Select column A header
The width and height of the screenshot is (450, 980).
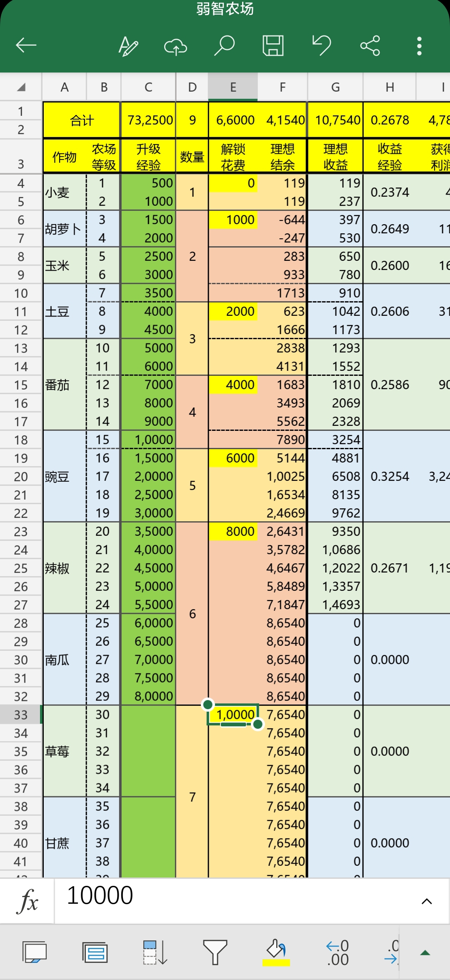[65, 87]
